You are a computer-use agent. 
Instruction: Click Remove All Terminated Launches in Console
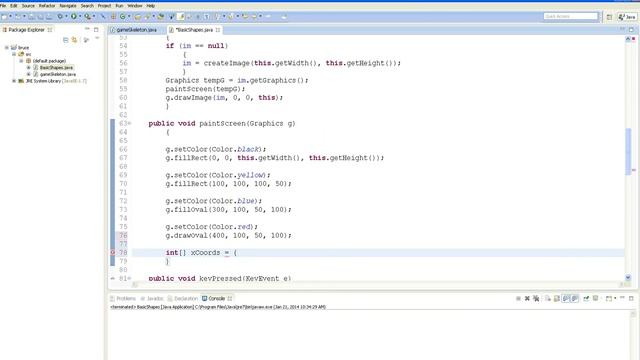pyautogui.click(x=536, y=298)
